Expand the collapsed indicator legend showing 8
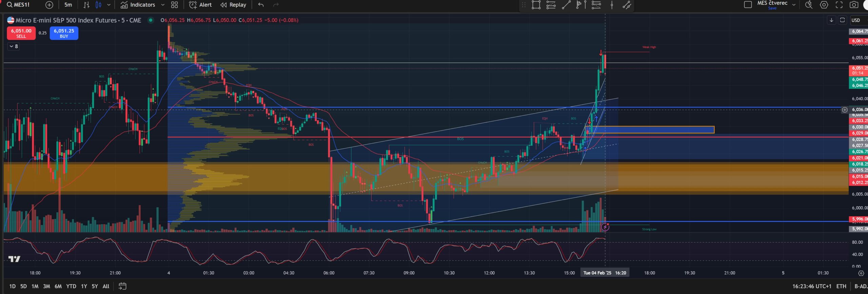The height and width of the screenshot is (294, 868). point(14,46)
